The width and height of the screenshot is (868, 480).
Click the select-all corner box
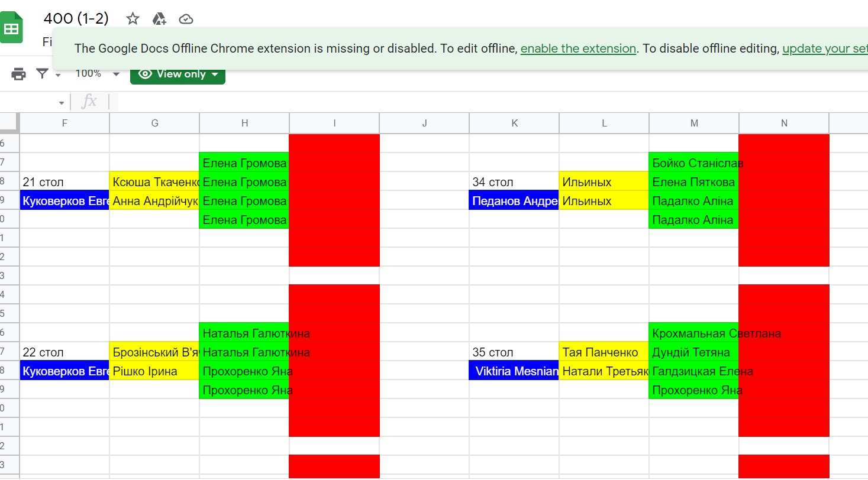pyautogui.click(x=9, y=123)
